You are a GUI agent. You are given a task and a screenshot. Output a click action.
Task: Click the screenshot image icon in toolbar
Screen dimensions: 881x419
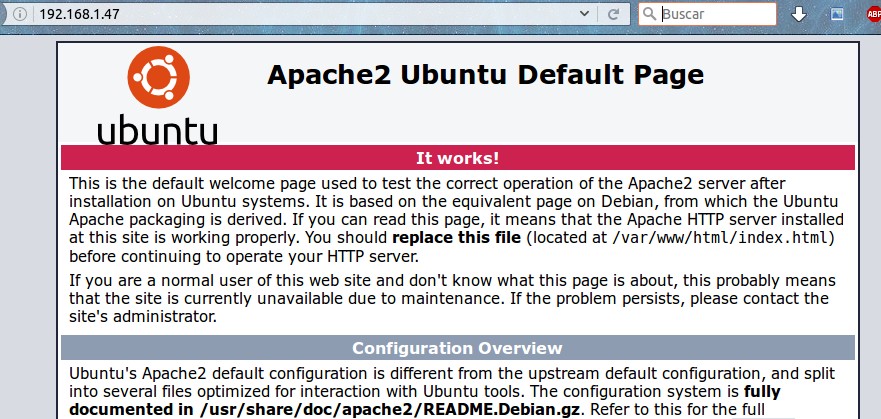point(837,14)
